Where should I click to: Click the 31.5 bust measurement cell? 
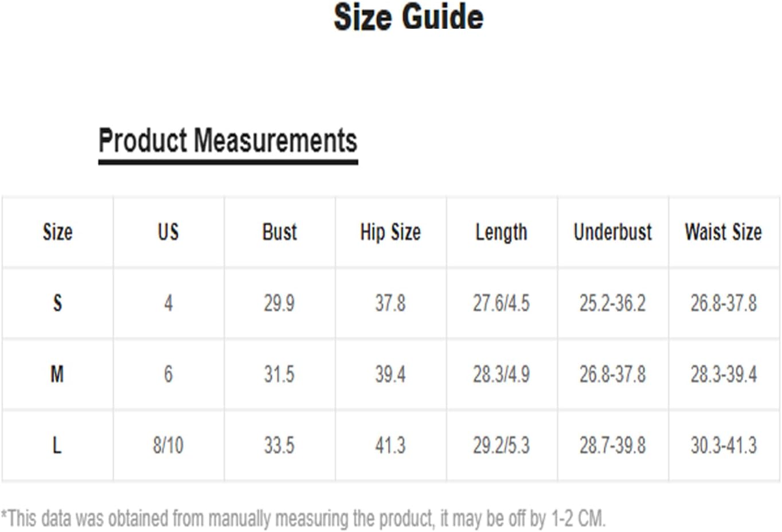pos(279,374)
